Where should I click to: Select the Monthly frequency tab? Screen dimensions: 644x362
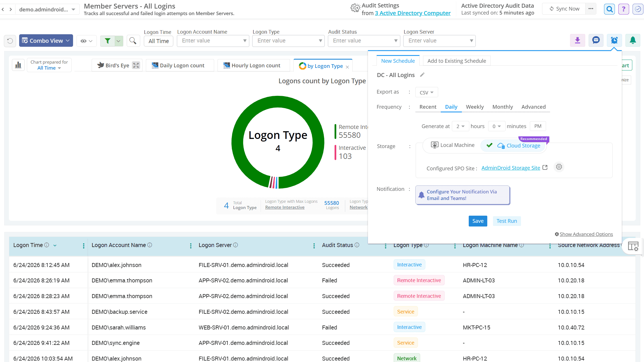coord(502,107)
